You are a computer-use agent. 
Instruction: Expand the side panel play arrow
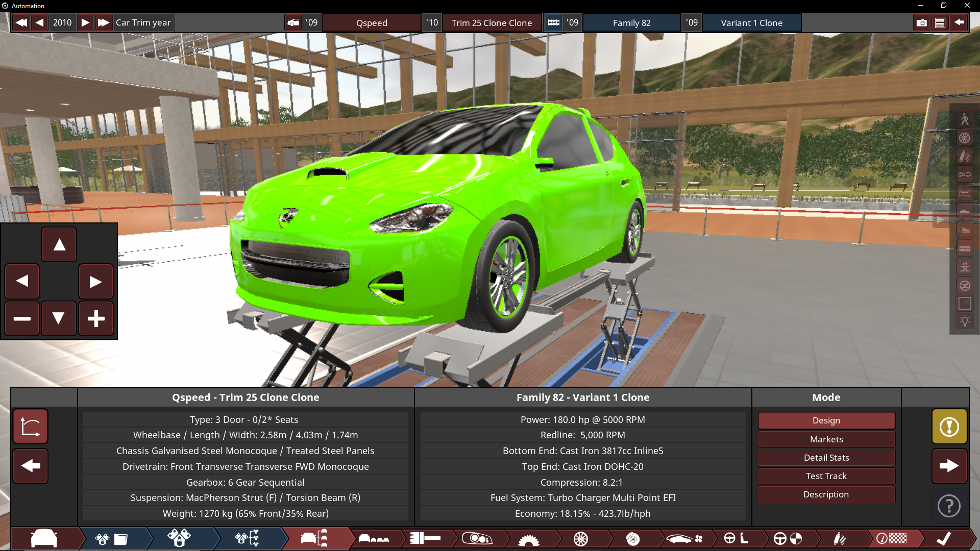click(940, 220)
